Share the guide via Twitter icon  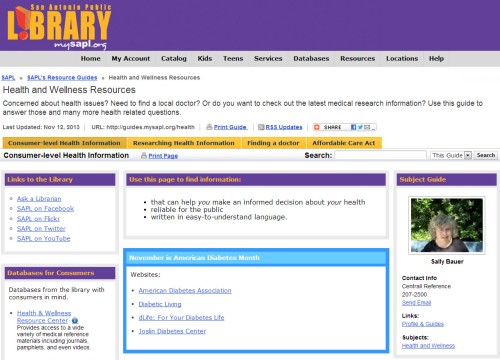point(360,127)
